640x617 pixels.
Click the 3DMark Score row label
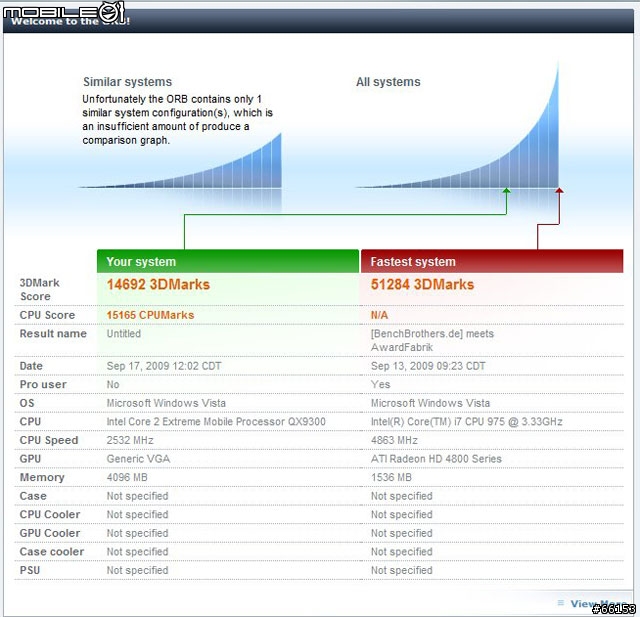(39, 289)
